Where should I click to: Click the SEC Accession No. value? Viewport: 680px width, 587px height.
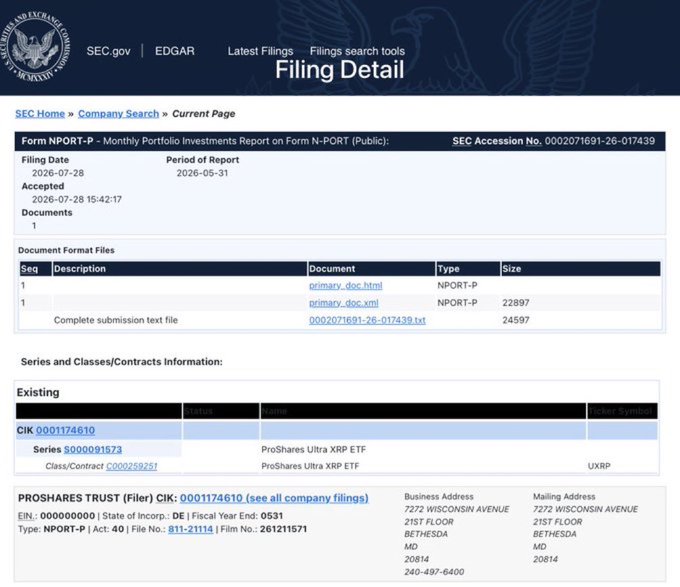tap(600, 141)
